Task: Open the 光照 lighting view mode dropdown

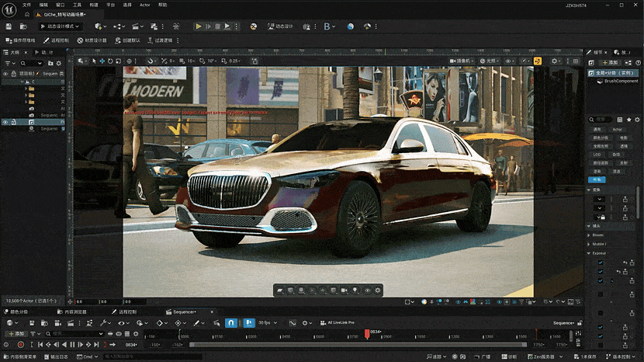Action: [x=490, y=61]
